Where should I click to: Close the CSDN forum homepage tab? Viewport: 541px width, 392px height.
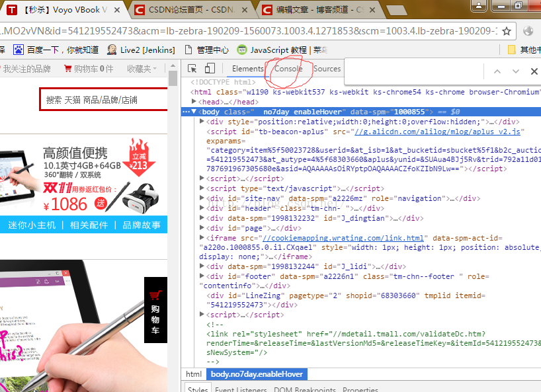(x=245, y=10)
